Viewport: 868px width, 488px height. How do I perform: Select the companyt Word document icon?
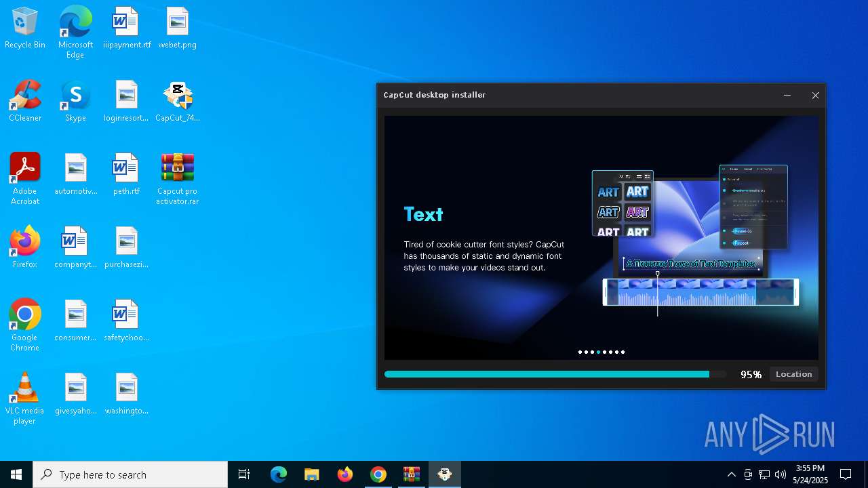[x=75, y=247]
